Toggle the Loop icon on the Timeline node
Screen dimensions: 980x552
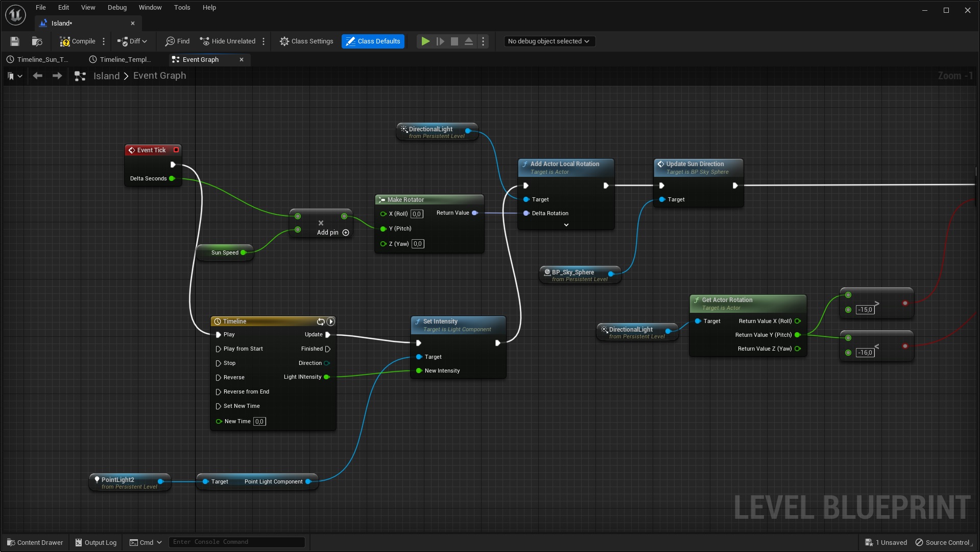(321, 321)
